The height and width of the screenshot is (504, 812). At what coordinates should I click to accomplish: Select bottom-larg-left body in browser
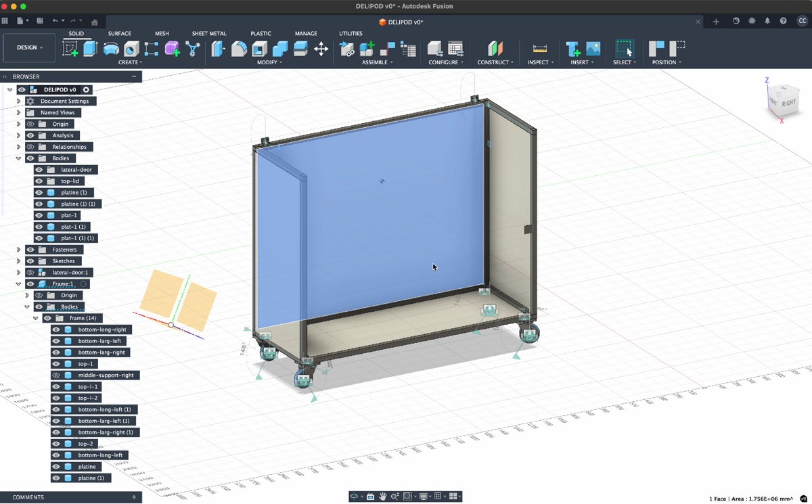(x=99, y=341)
